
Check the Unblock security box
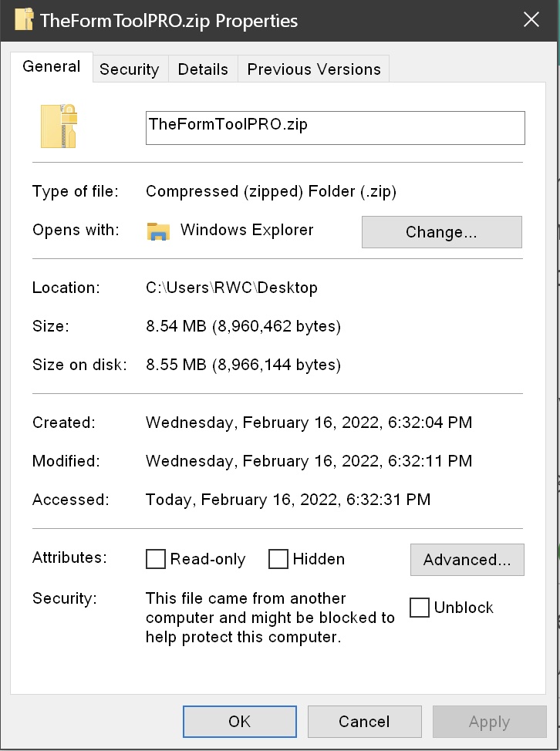click(420, 608)
